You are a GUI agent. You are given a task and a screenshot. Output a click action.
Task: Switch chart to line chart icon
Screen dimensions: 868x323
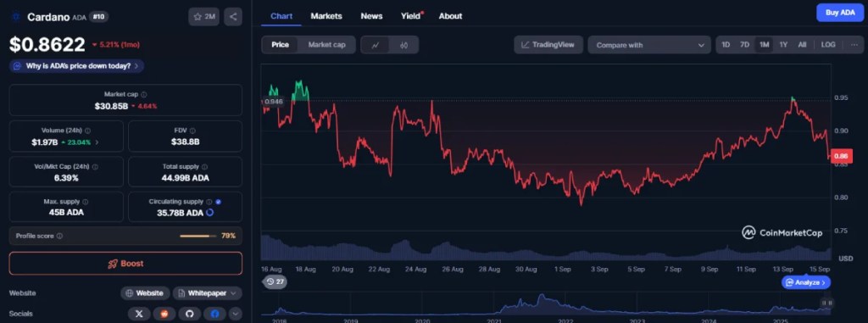[376, 45]
